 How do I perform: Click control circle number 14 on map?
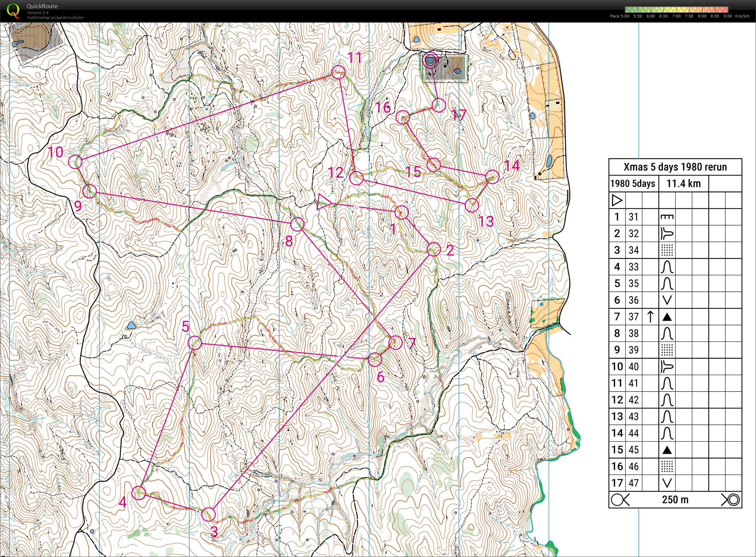pyautogui.click(x=492, y=177)
